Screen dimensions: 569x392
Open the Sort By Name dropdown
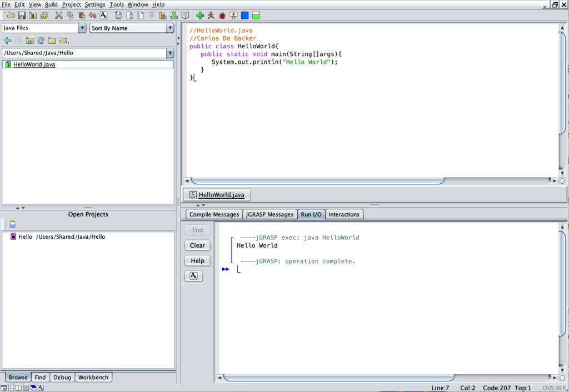point(170,28)
